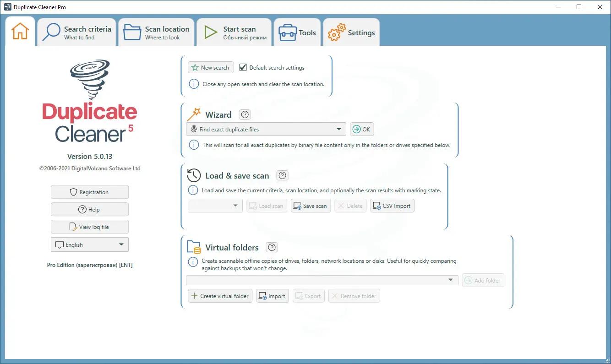Screen dimensions: 611x364
Task: Expand the Find exact duplicate files dropdown
Action: (266, 129)
